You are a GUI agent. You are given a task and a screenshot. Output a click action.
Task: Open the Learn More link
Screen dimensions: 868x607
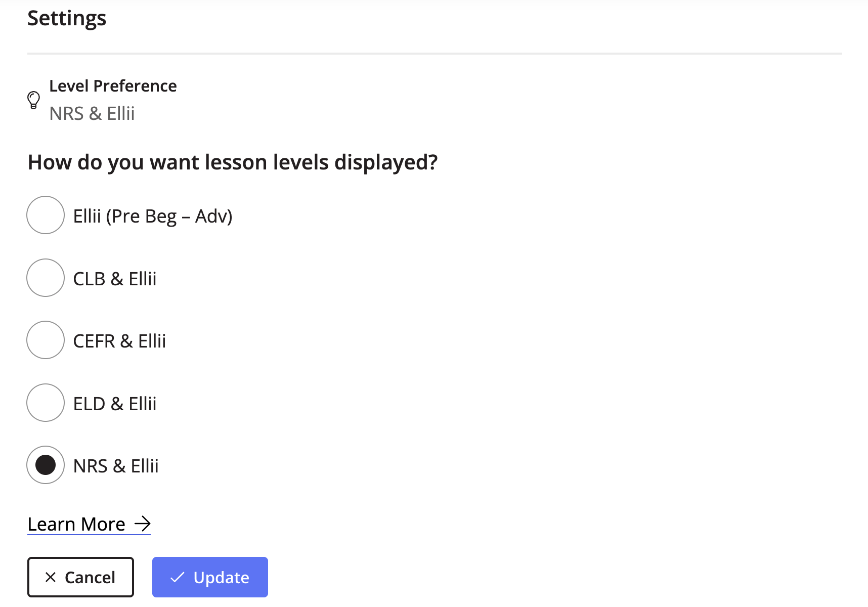click(x=89, y=524)
